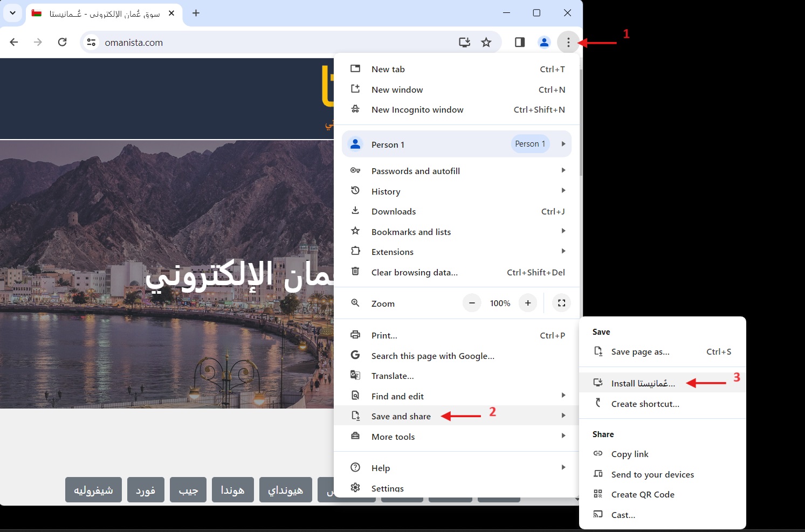
Task: Click the هيونداي brand button
Action: 286,489
